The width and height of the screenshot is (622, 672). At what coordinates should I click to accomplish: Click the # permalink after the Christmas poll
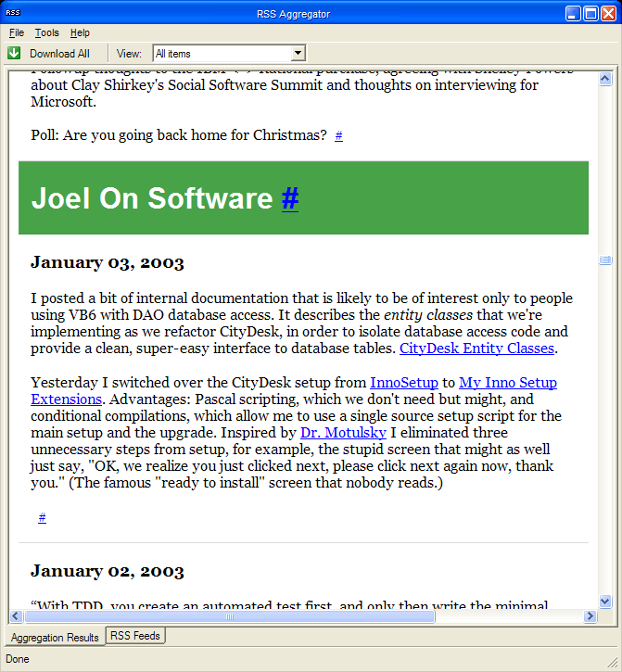tap(338, 136)
